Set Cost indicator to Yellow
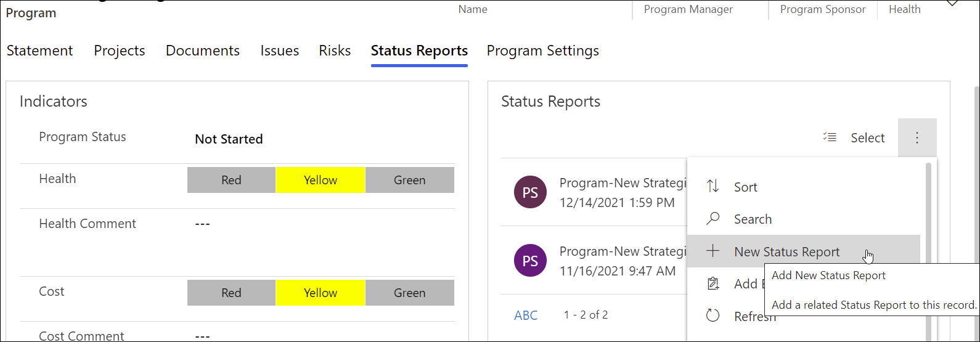Image resolution: width=980 pixels, height=342 pixels. [x=321, y=293]
